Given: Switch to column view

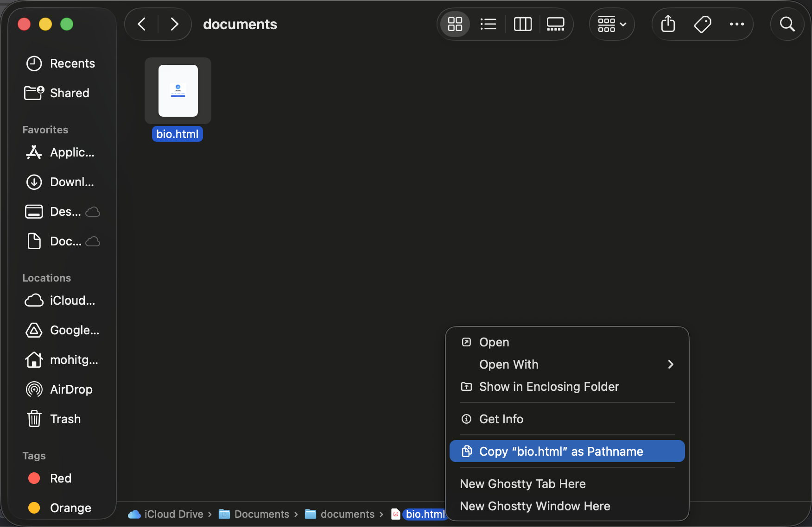Looking at the screenshot, I should click(x=522, y=24).
